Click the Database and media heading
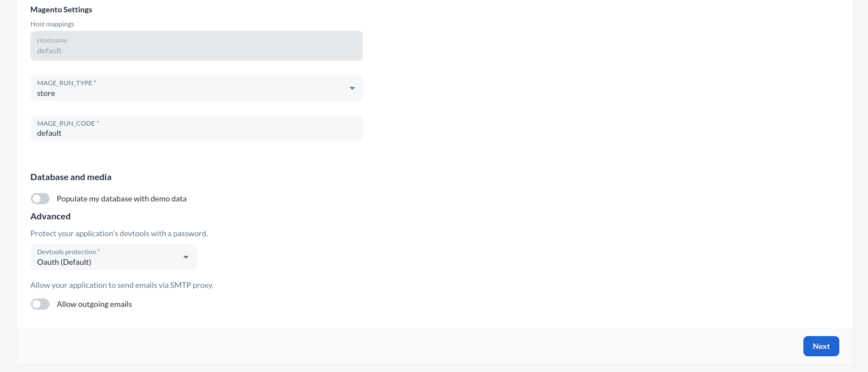The width and height of the screenshot is (868, 372). pos(71,177)
